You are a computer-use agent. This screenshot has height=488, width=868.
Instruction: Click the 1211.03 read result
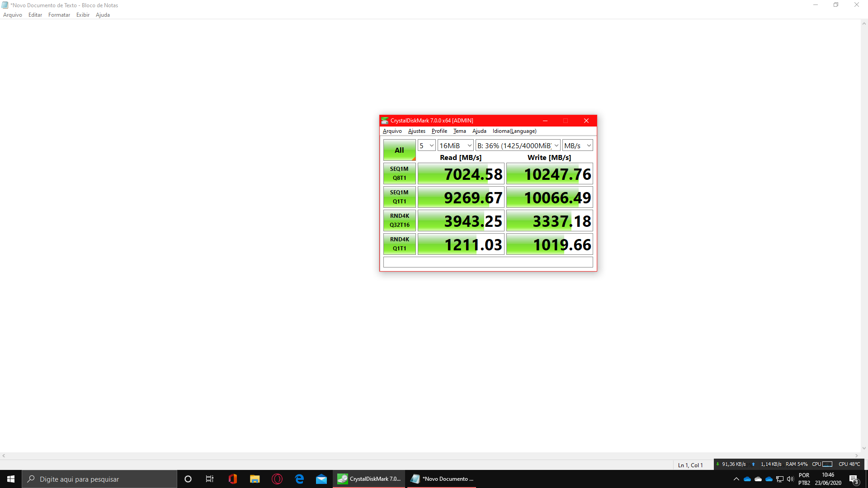461,244
